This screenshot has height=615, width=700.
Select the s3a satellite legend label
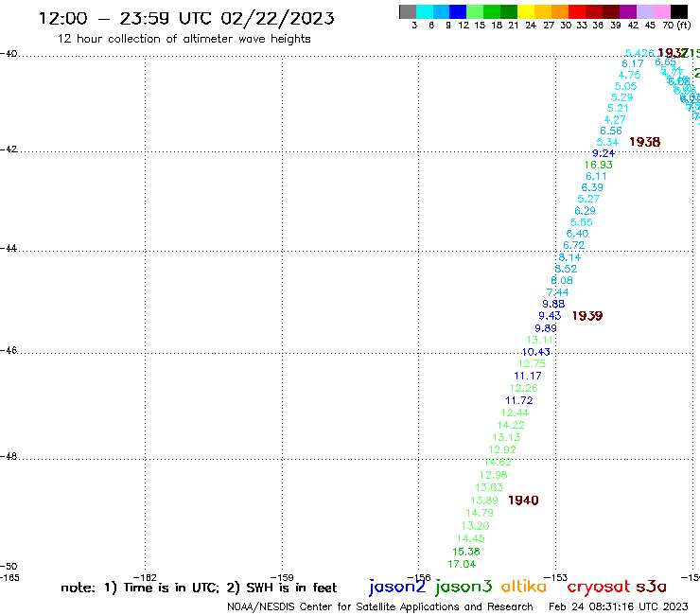(x=652, y=587)
